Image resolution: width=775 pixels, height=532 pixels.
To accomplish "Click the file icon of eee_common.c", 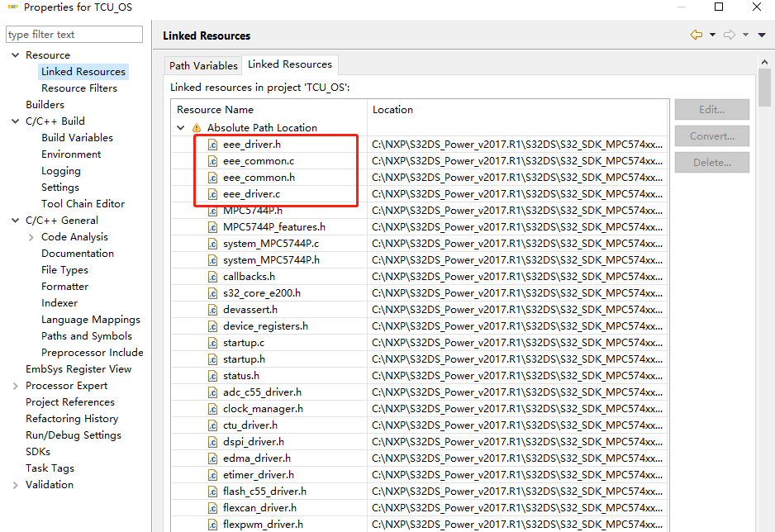I will (212, 161).
